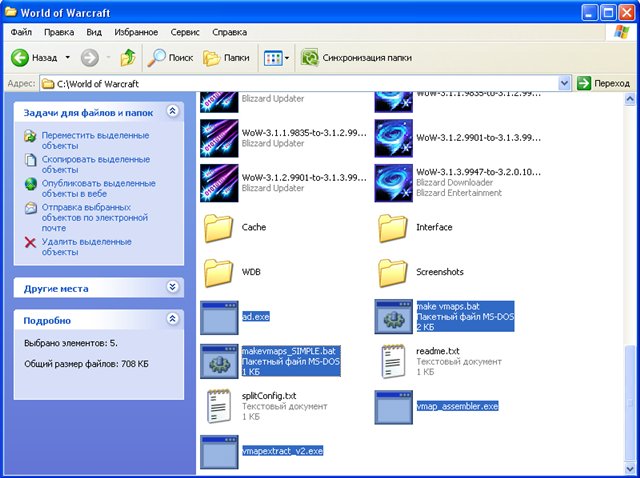640x478 pixels.
Task: Click Синхронизация папки button
Action: click(356, 58)
